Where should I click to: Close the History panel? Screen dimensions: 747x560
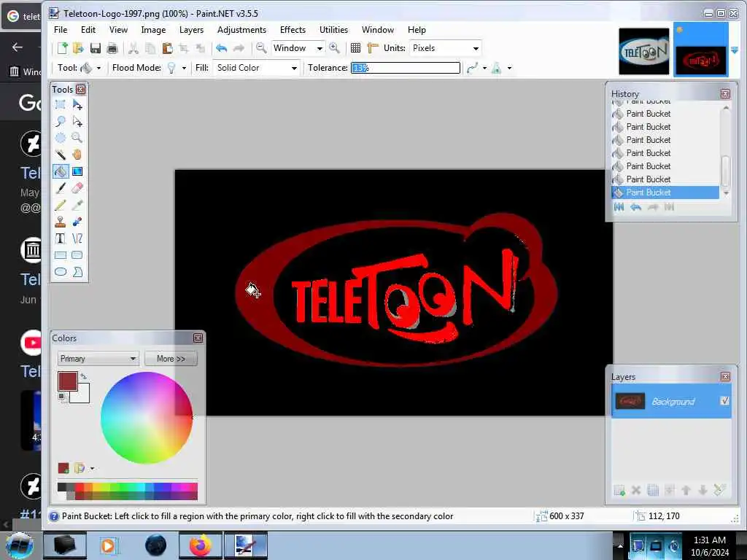725,94
